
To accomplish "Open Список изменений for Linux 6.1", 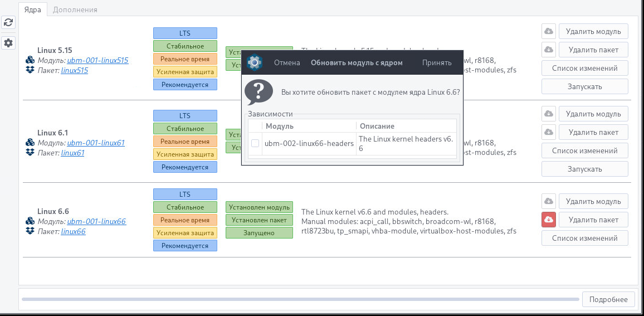I will click(x=585, y=150).
